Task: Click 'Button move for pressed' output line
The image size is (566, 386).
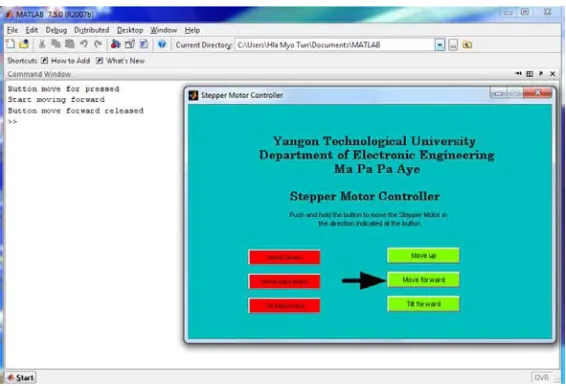Action: pos(64,89)
